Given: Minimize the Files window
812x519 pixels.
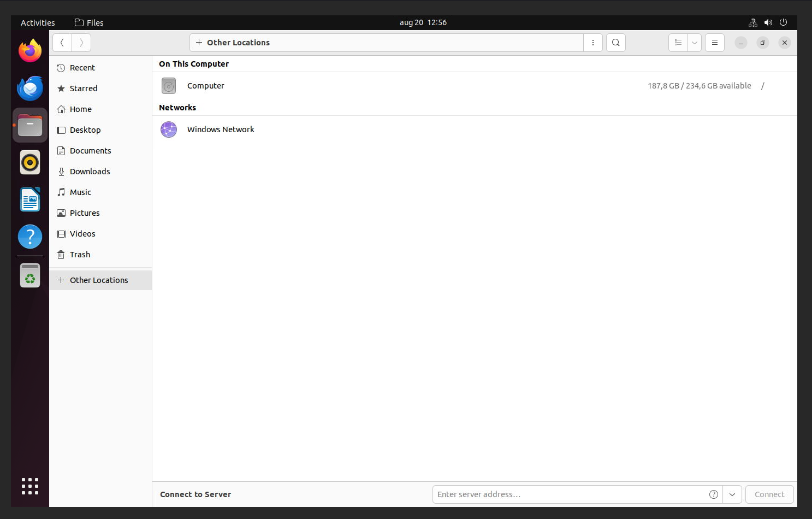Looking at the screenshot, I should pos(741,43).
